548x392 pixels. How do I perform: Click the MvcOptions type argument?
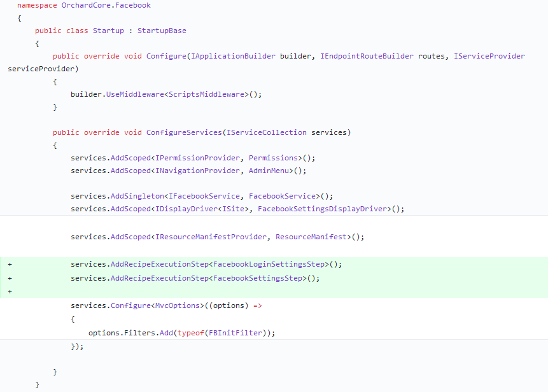(177, 305)
